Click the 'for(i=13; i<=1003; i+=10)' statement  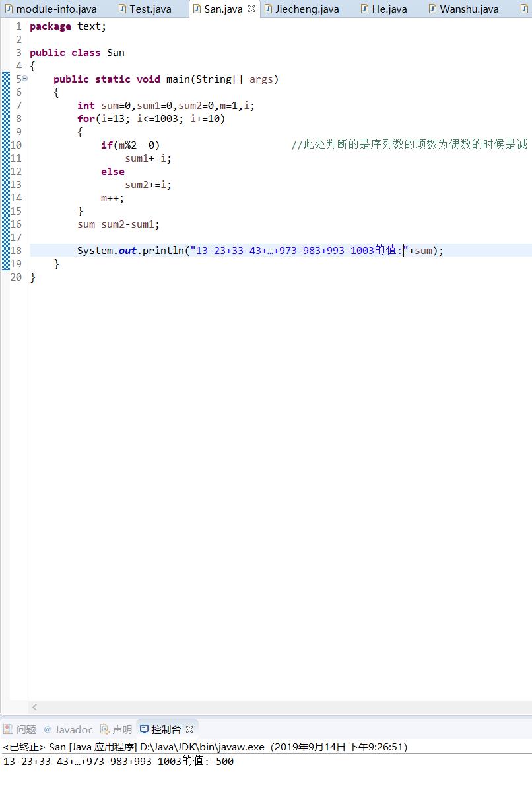click(x=151, y=119)
